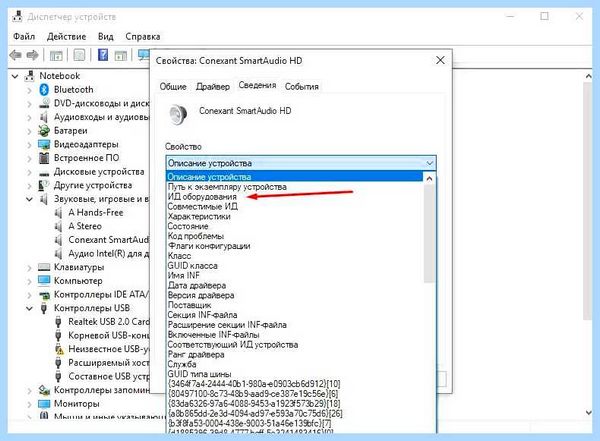Switch to the Драйвер tab

point(213,87)
